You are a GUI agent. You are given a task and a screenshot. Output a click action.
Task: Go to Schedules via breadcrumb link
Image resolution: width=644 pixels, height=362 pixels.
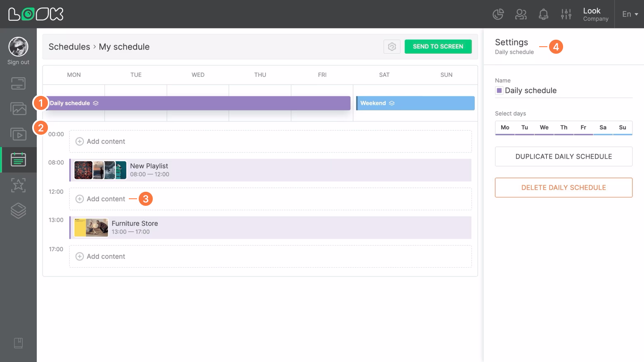(69, 47)
